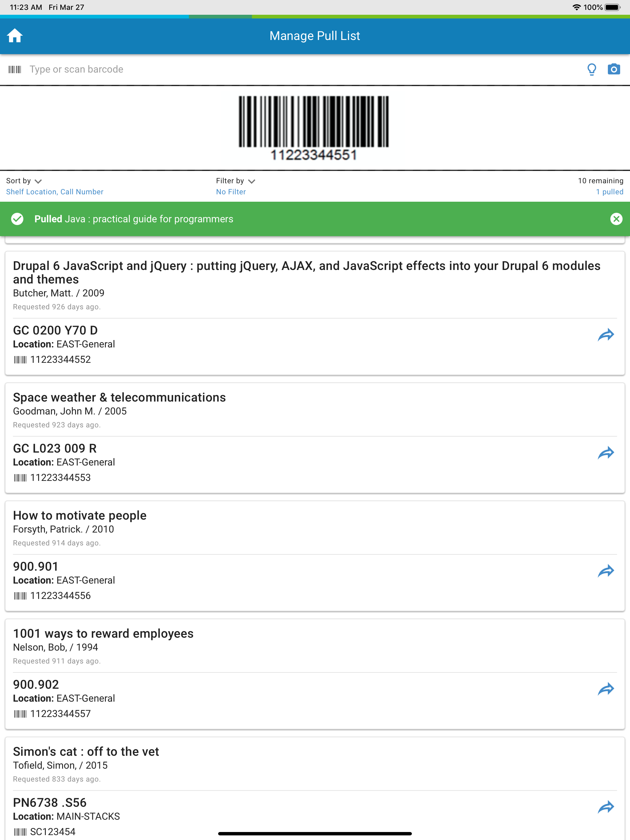The image size is (630, 840).
Task: Go to the home screen
Action: coord(15,36)
